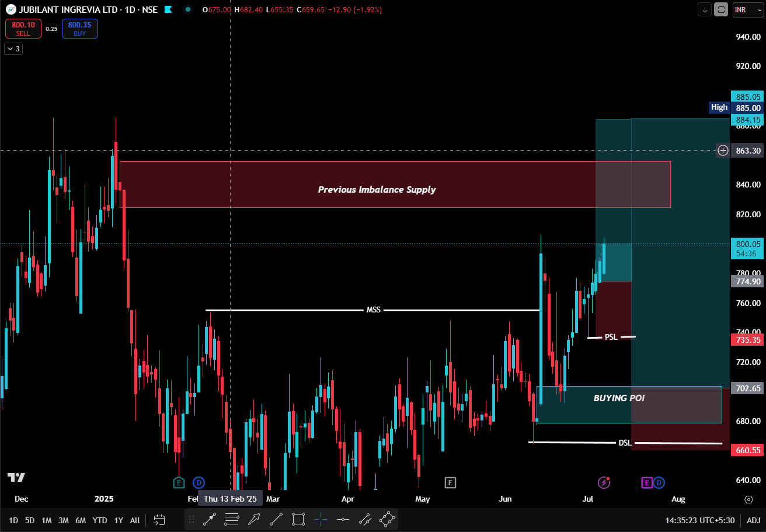Select the horizontal line tool
766x532 pixels.
click(x=343, y=519)
